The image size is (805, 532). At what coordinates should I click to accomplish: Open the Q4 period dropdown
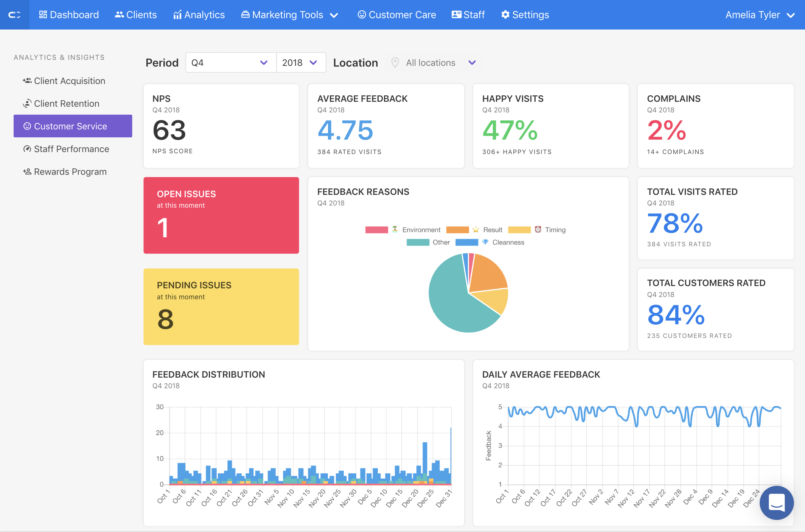(x=231, y=63)
